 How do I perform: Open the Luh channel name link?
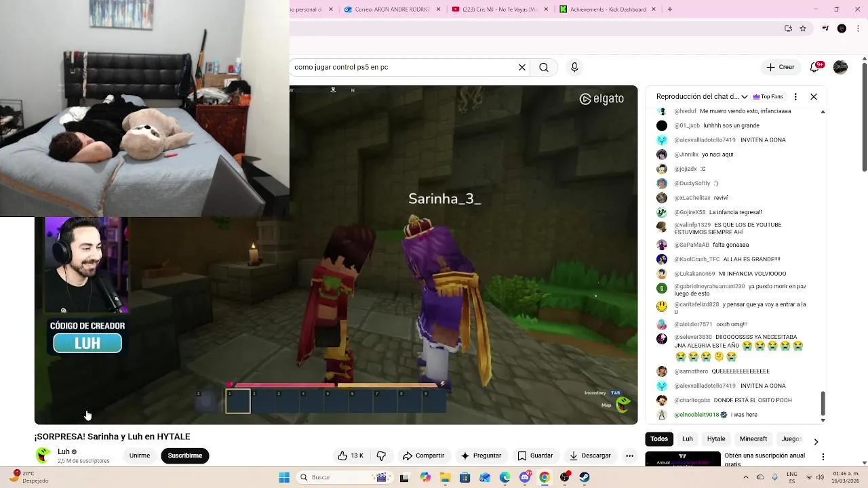point(64,451)
